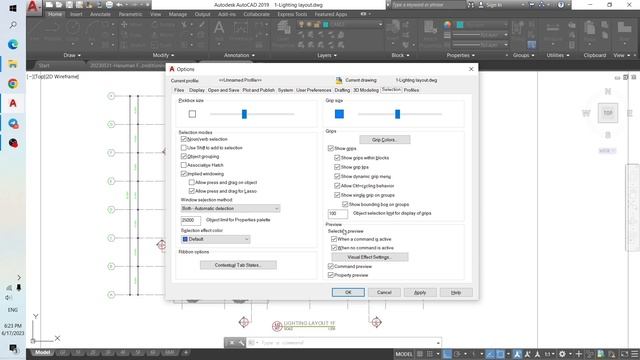Viewport: 640px width, 360px height.
Task: Open the AutoCAD application menu logo
Action: click(33, 7)
